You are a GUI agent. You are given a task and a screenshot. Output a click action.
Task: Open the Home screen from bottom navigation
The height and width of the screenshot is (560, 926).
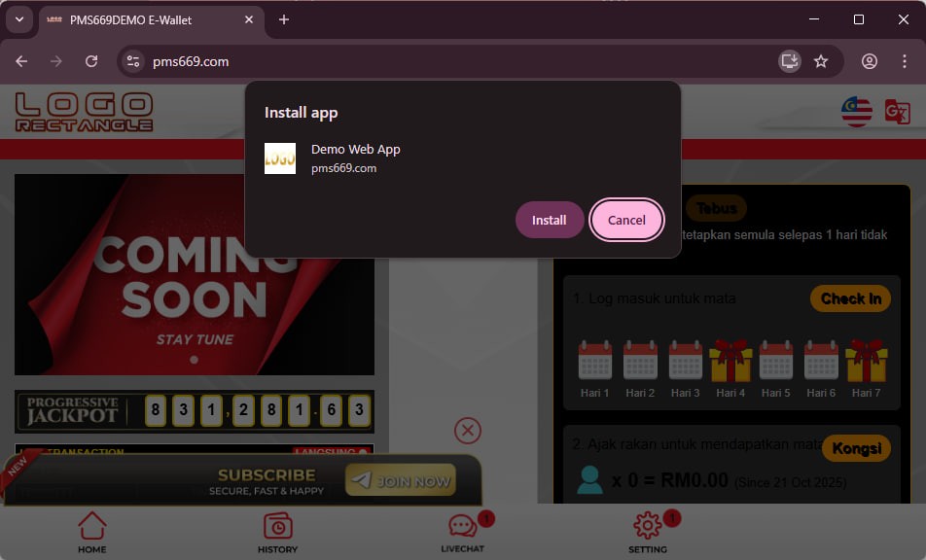click(91, 531)
